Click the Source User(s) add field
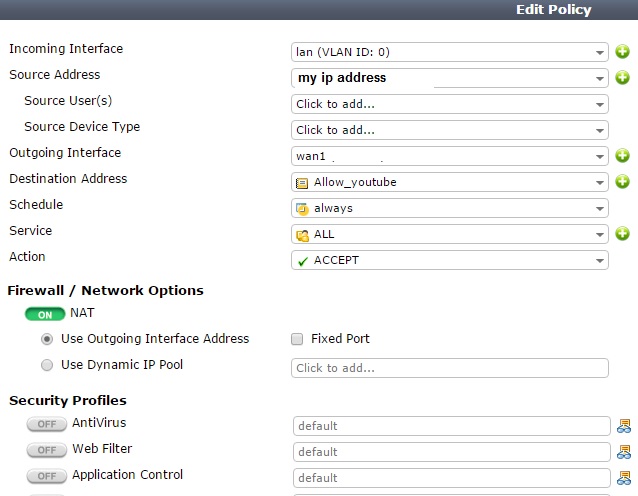Image resolution: width=638 pixels, height=496 pixels. point(449,104)
